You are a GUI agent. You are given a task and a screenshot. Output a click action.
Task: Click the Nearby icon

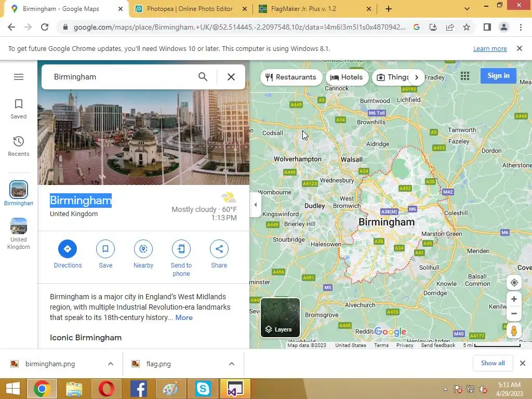pyautogui.click(x=143, y=249)
